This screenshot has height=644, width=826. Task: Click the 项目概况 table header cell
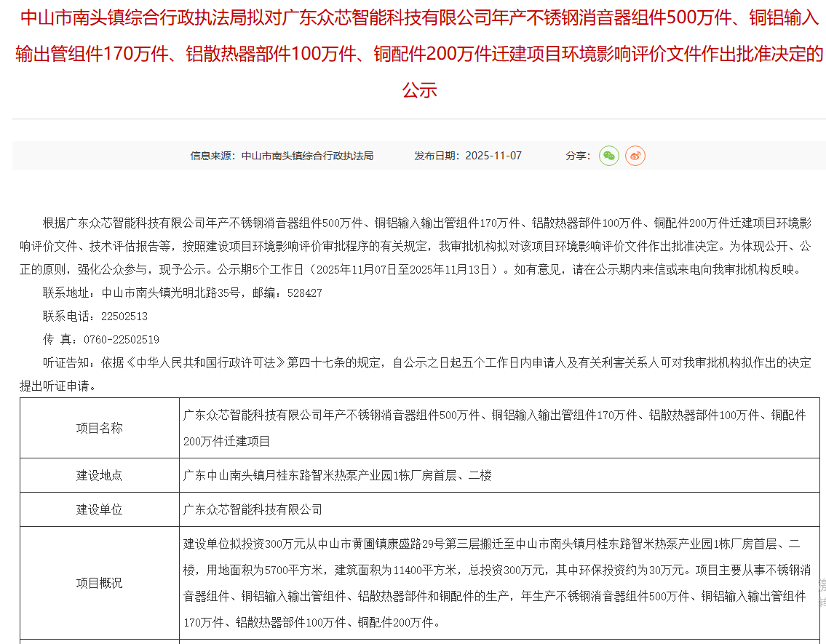100,583
